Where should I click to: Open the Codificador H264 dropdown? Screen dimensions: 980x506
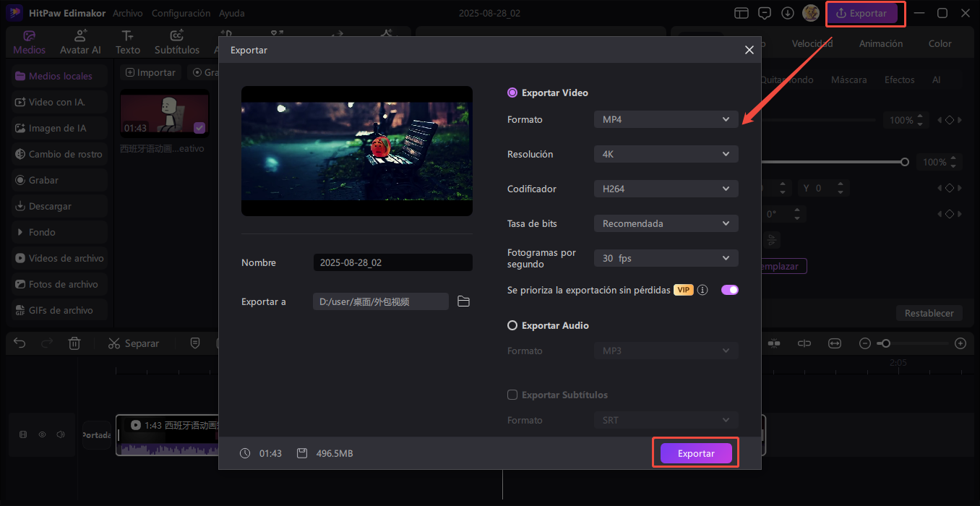tap(666, 189)
